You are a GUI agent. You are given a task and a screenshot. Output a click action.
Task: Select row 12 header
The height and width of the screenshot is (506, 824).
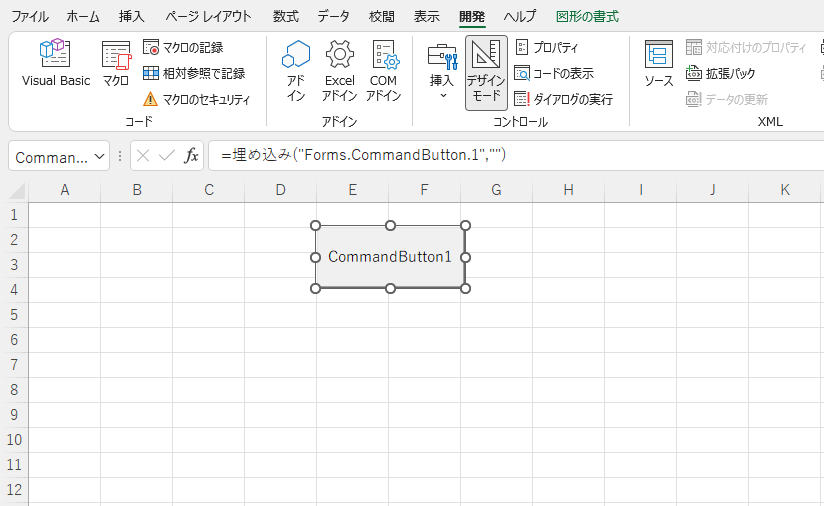pos(14,490)
